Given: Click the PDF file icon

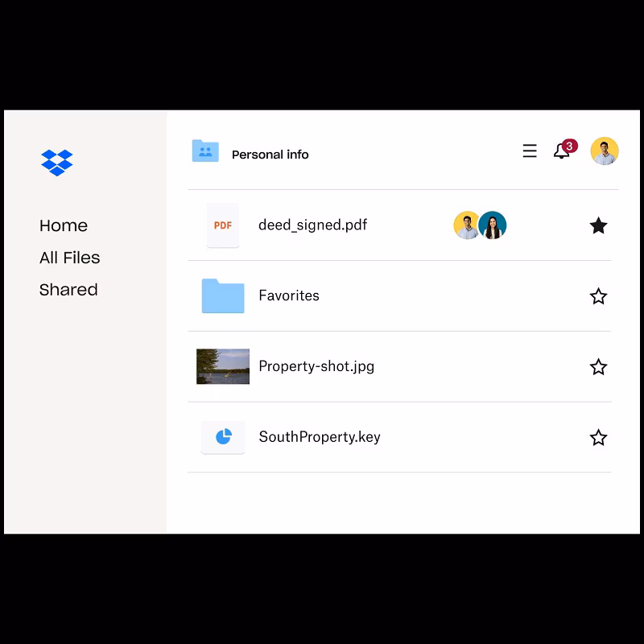Looking at the screenshot, I should [223, 225].
